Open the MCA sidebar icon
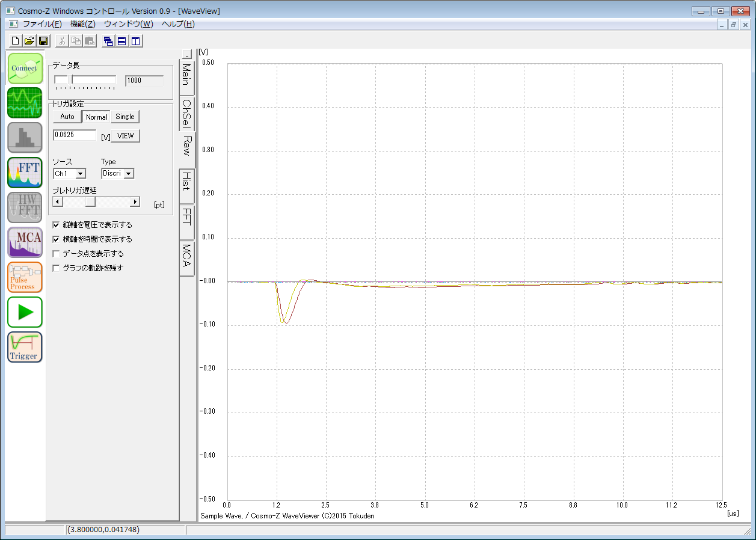The image size is (756, 540). click(25, 242)
